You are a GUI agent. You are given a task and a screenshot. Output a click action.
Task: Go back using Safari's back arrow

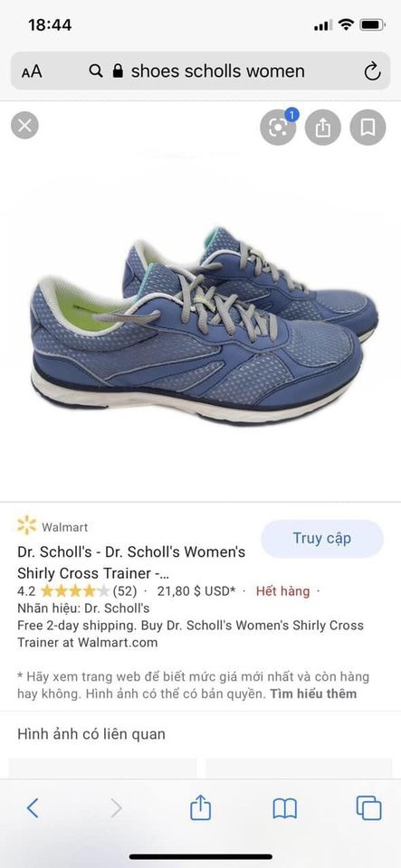click(33, 808)
